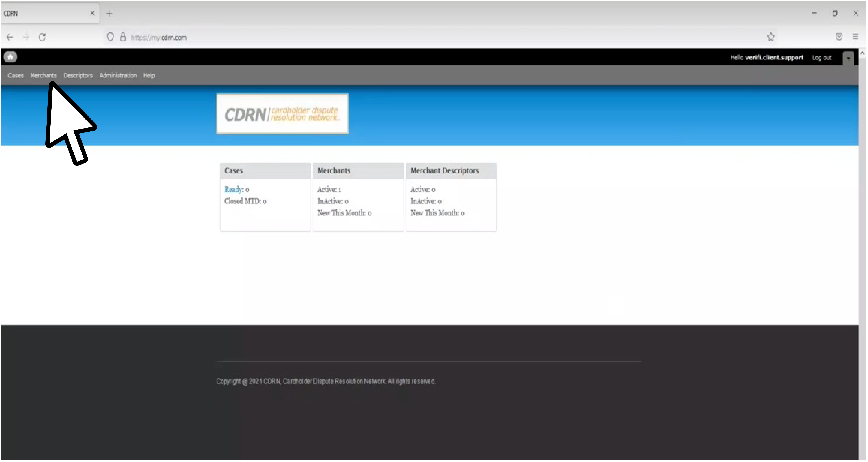Click the Cases panel header
This screenshot has width=868, height=462.
point(265,171)
